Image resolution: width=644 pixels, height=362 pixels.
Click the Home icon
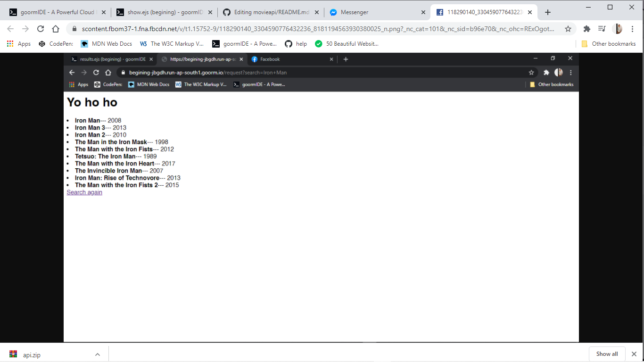point(56,29)
